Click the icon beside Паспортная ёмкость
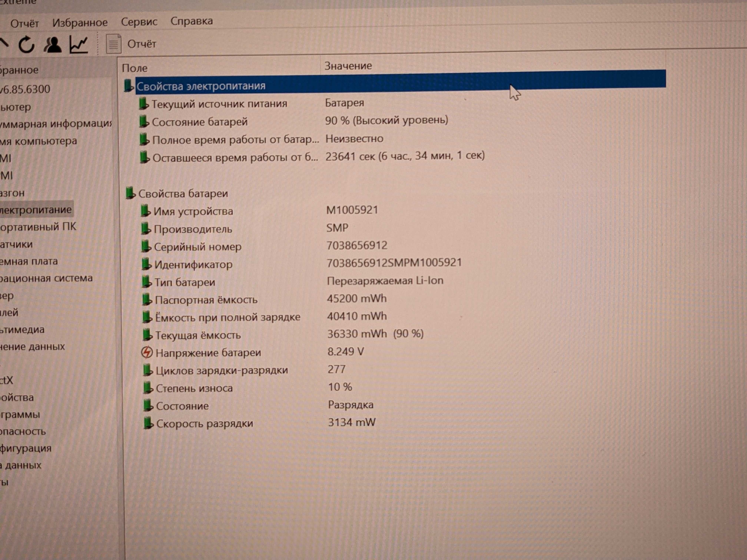Viewport: 747px width, 560px height. point(147,300)
